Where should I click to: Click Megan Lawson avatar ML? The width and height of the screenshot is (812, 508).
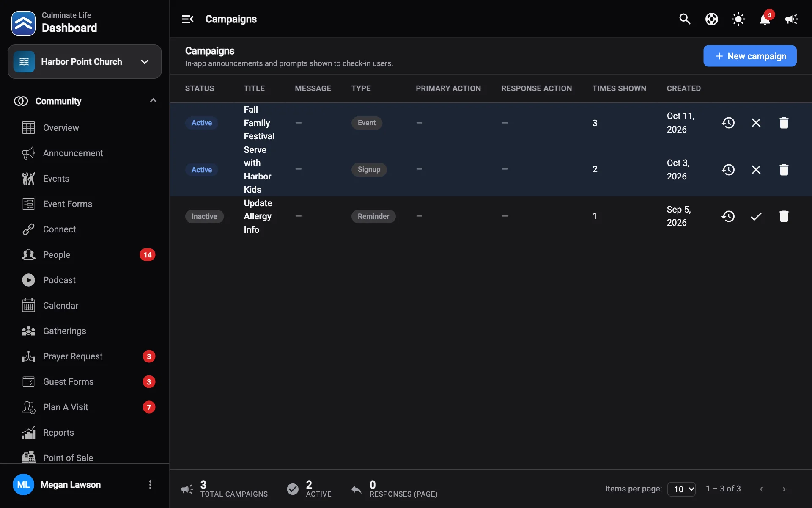[x=23, y=485]
